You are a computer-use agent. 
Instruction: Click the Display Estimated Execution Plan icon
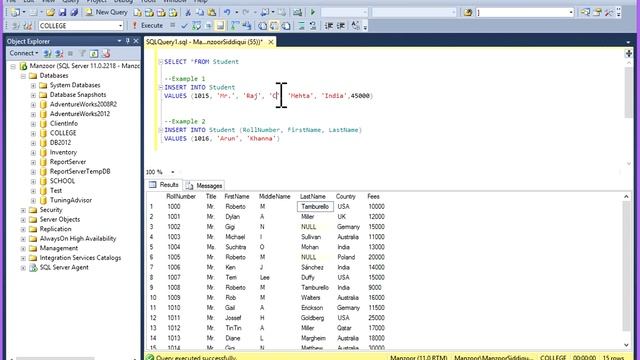196,26
